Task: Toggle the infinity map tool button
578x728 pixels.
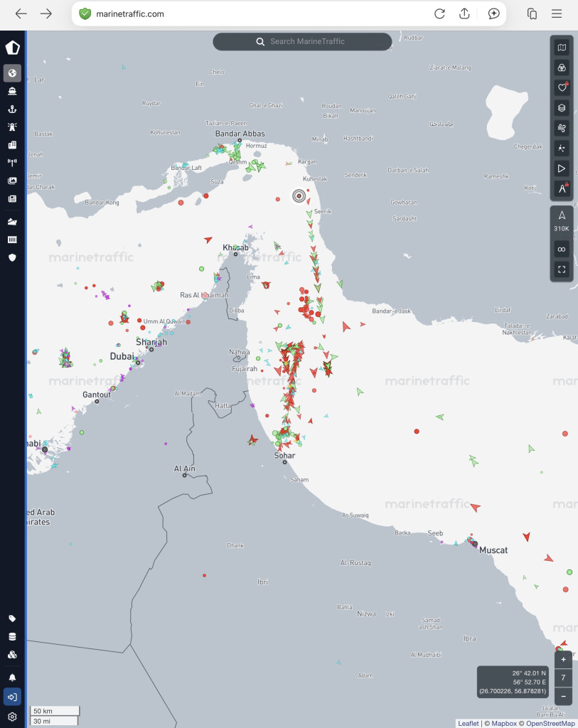Action: coord(562,250)
